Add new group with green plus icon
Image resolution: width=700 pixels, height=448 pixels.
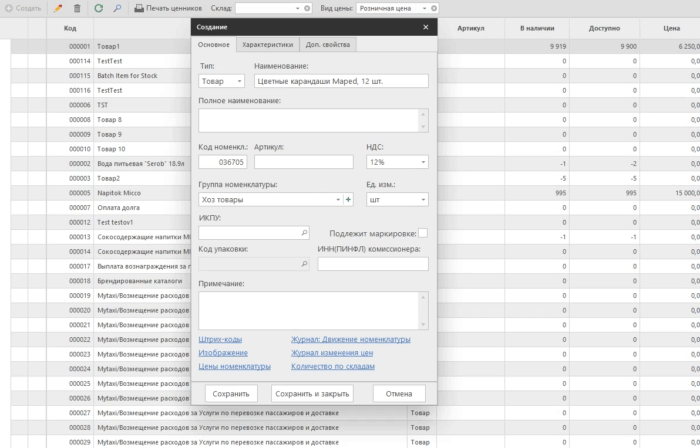tap(348, 200)
